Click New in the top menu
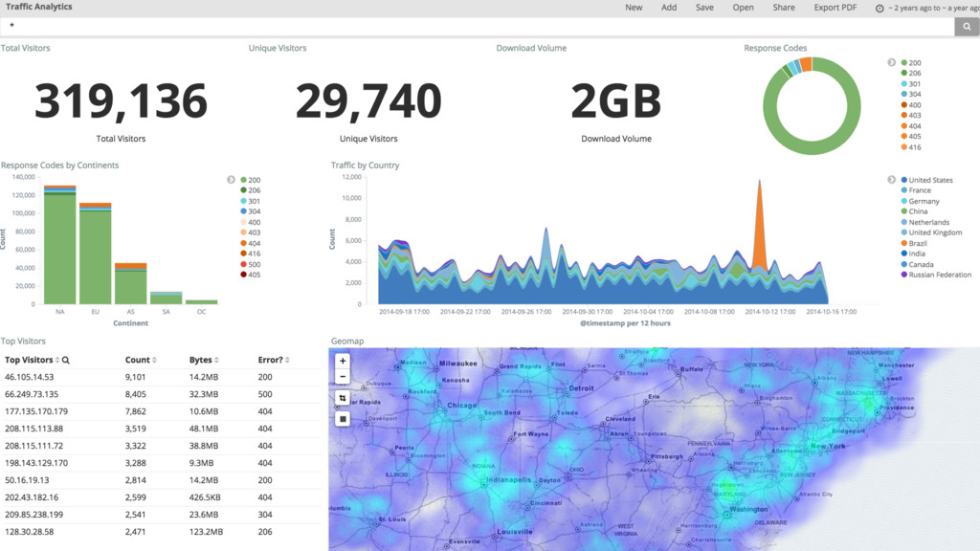Viewport: 980px width, 551px height. [x=634, y=8]
